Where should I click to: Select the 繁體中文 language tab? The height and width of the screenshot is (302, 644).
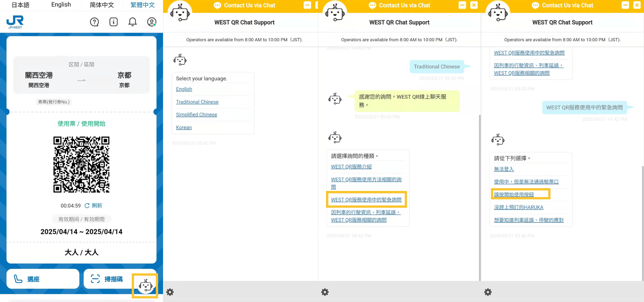[x=143, y=5]
